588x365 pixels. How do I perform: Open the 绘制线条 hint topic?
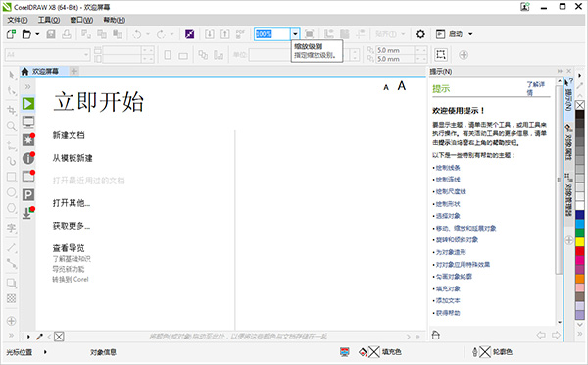pyautogui.click(x=448, y=168)
